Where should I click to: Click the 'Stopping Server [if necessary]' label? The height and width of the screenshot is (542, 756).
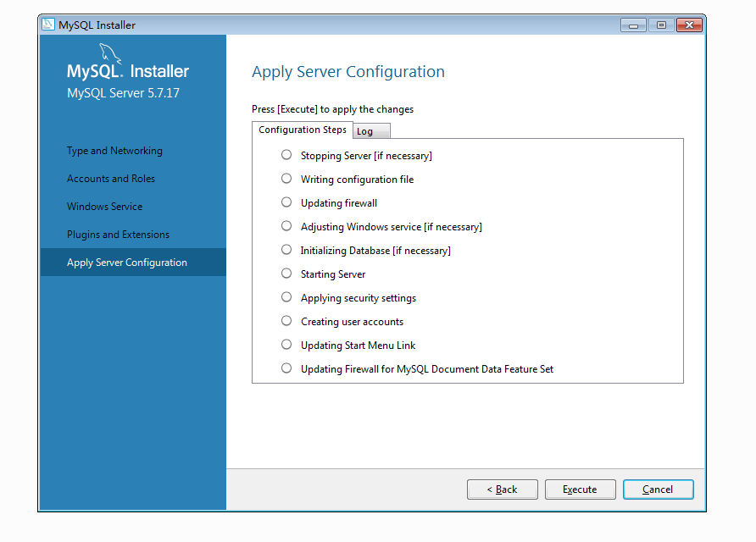366,156
